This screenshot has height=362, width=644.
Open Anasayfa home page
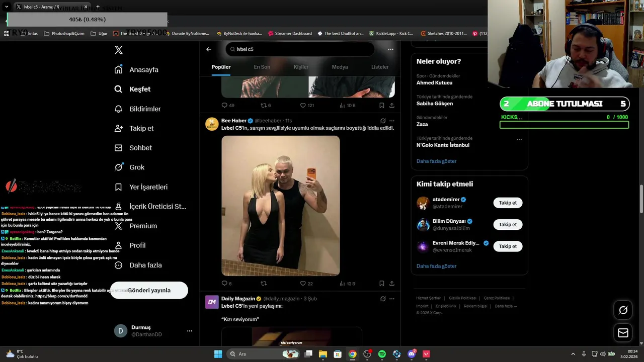click(x=136, y=69)
